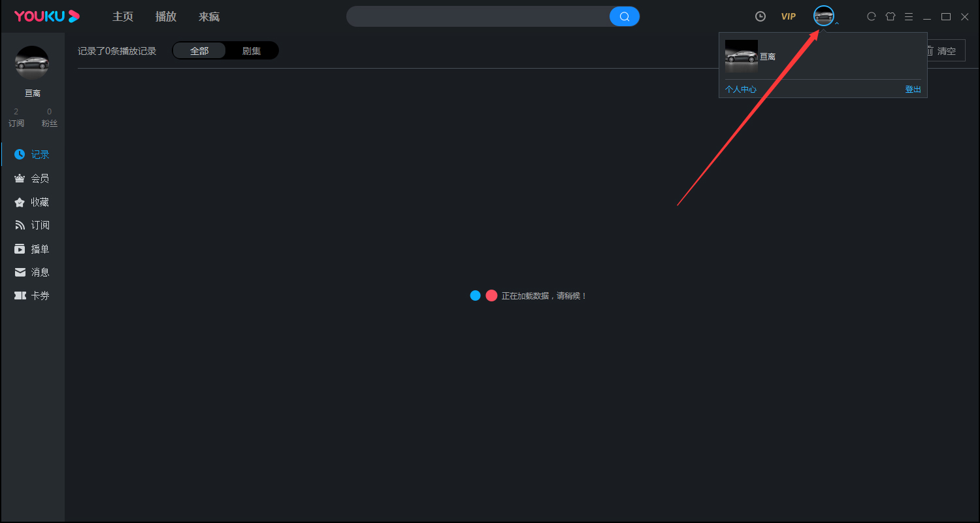This screenshot has height=523, width=980.
Task: View the 0 粉丝 followers count
Action: pos(50,118)
